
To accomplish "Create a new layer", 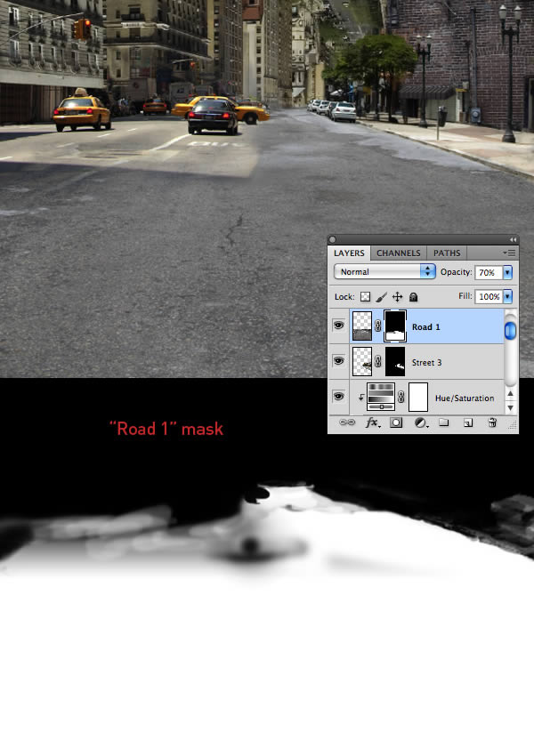I will [x=468, y=422].
